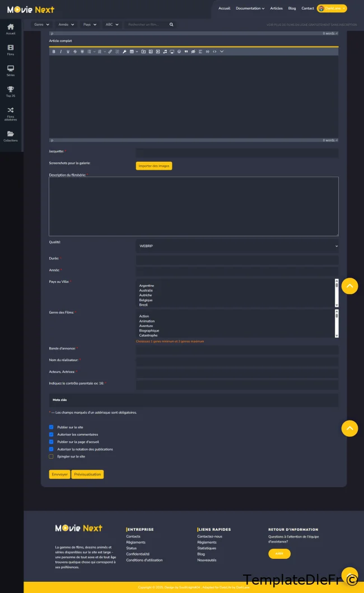
Task: Expand the Genre filter dropdown
Action: click(41, 25)
